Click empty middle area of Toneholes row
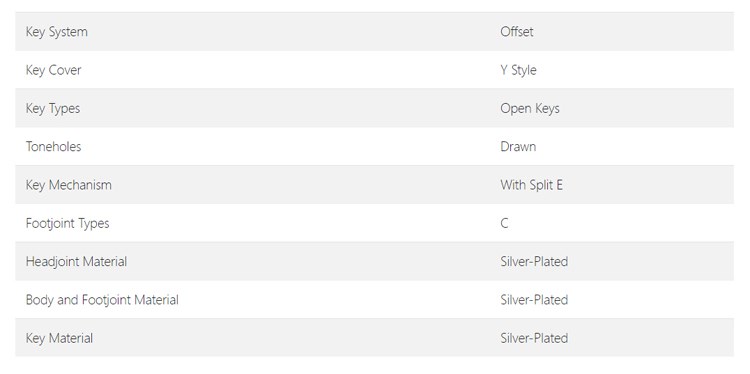This screenshot has width=750, height=374. (x=287, y=146)
